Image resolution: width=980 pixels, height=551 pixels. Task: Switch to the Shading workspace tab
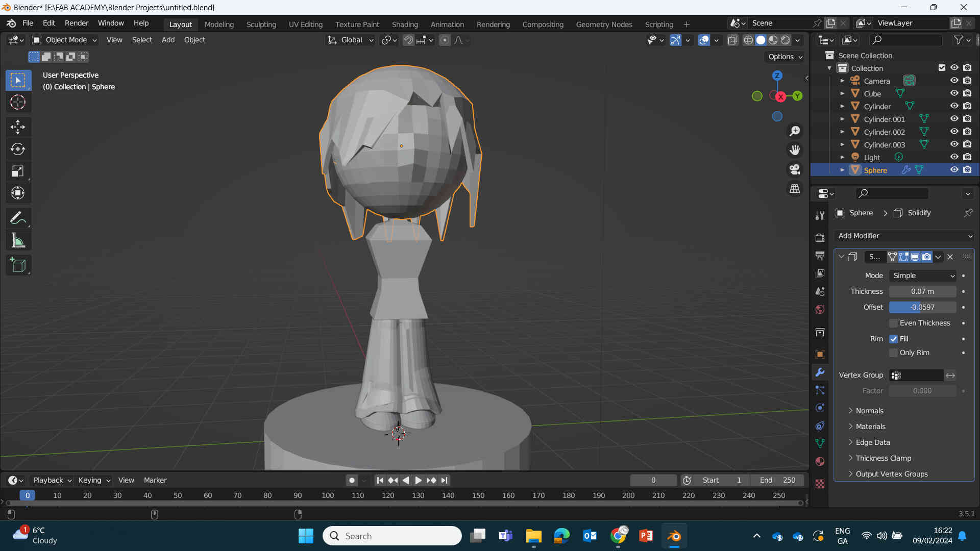[x=405, y=24]
